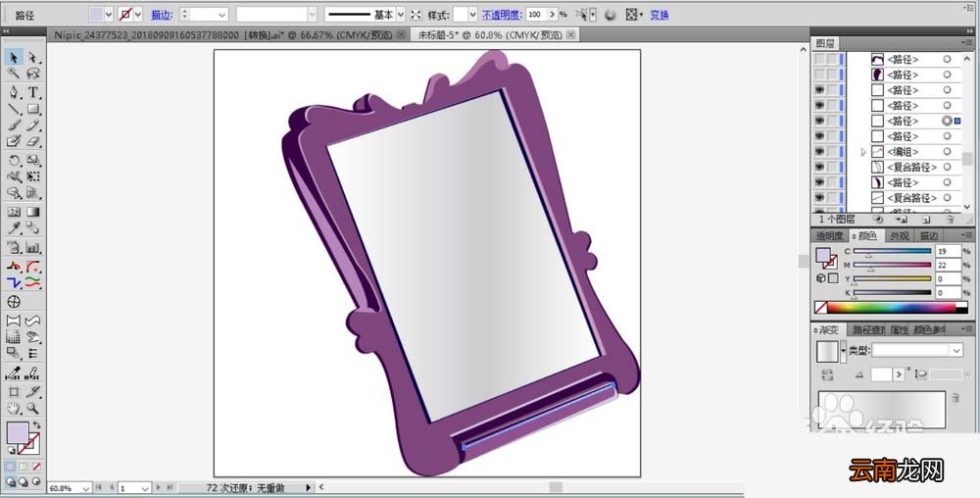Screen dimensions: 980x498
Task: Expand the 编组 group in Layers
Action: point(863,152)
